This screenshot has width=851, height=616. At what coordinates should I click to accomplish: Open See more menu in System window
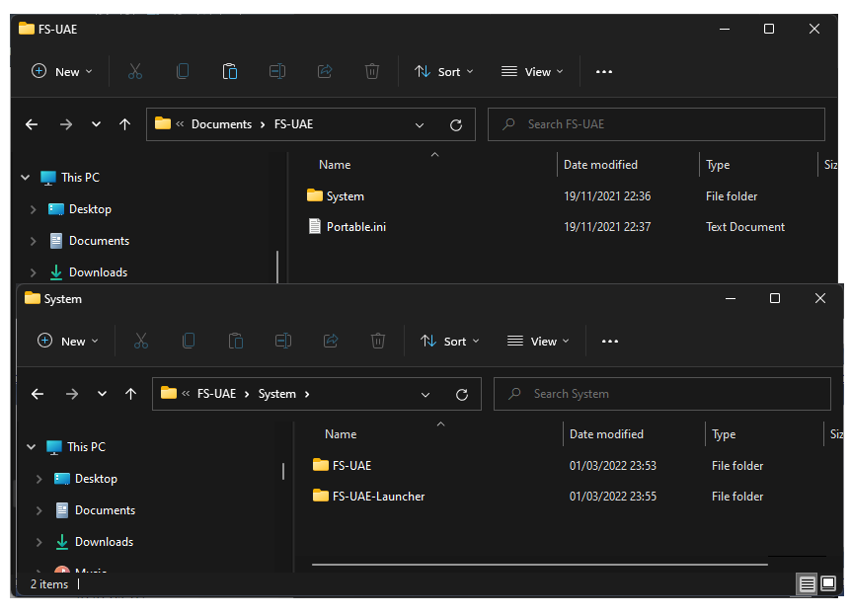tap(610, 342)
